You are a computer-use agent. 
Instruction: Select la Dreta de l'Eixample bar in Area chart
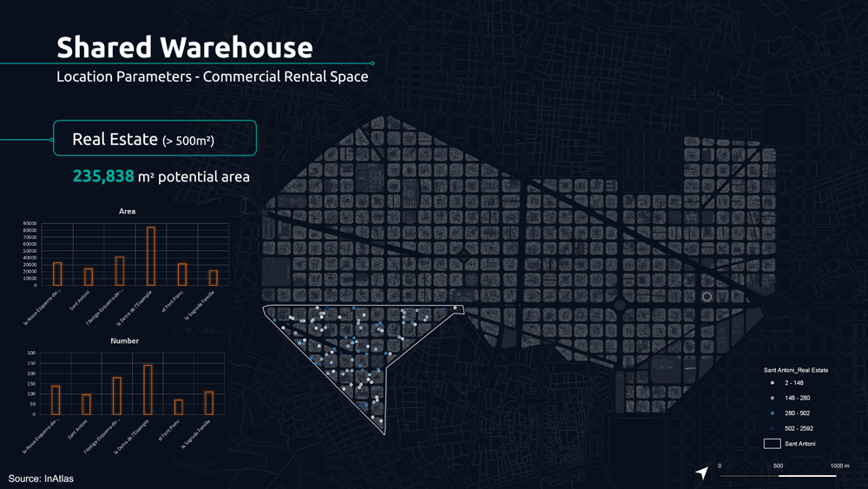point(150,256)
